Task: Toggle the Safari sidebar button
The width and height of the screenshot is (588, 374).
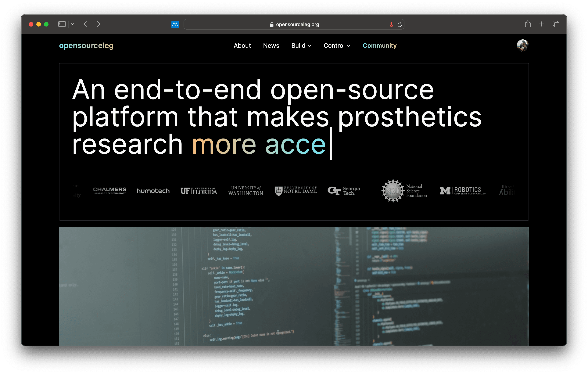Action: point(62,24)
